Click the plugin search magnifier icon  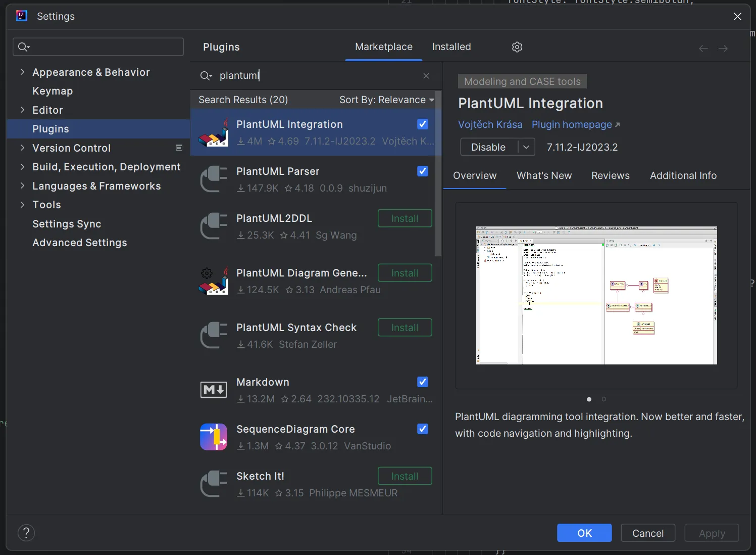pyautogui.click(x=206, y=76)
